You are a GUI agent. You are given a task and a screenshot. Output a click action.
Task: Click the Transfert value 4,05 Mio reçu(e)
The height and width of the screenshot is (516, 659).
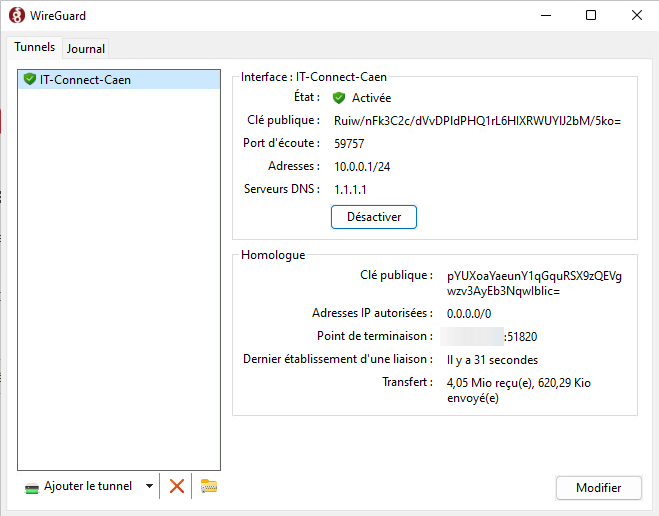[519, 390]
